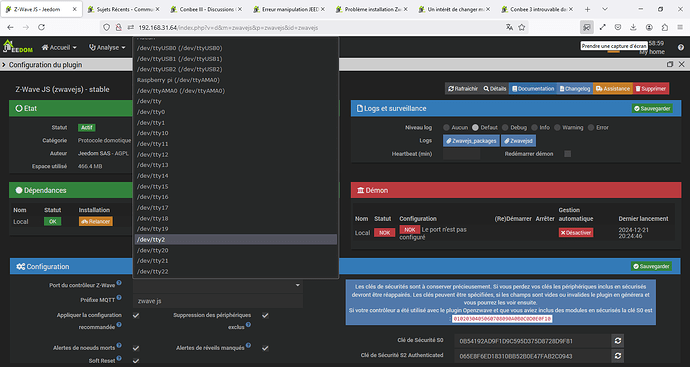Viewport: 690px width, 367px height.
Task: Uncheck Alertes de noeuds morts
Action: 136,348
